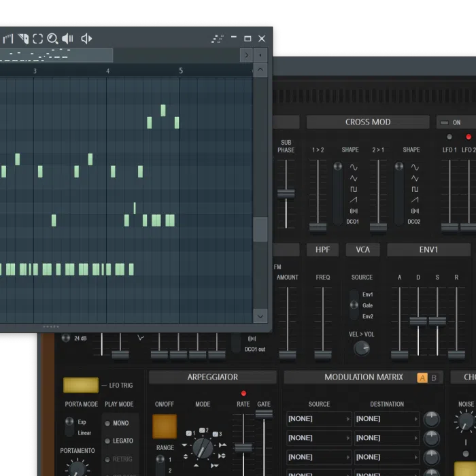The width and height of the screenshot is (476, 476).
Task: Toggle the 24 dB filter switch
Action: pos(65,338)
